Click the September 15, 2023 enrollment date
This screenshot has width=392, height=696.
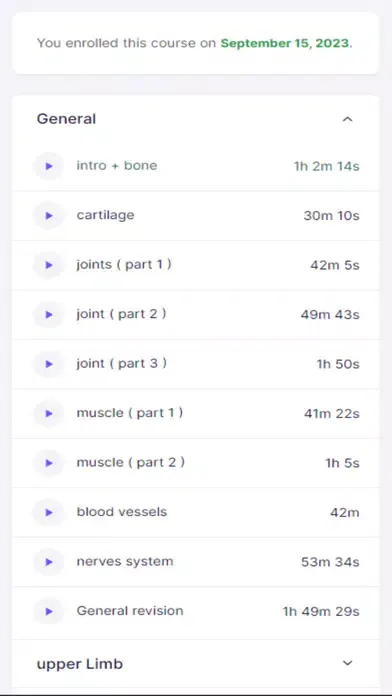tap(286, 44)
